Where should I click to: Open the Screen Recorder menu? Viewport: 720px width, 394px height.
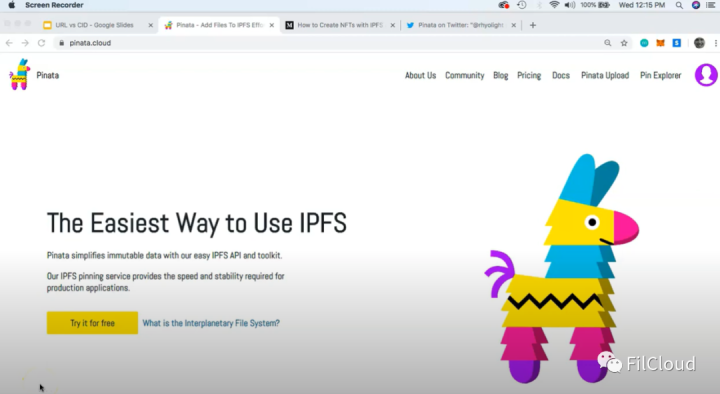[x=54, y=5]
